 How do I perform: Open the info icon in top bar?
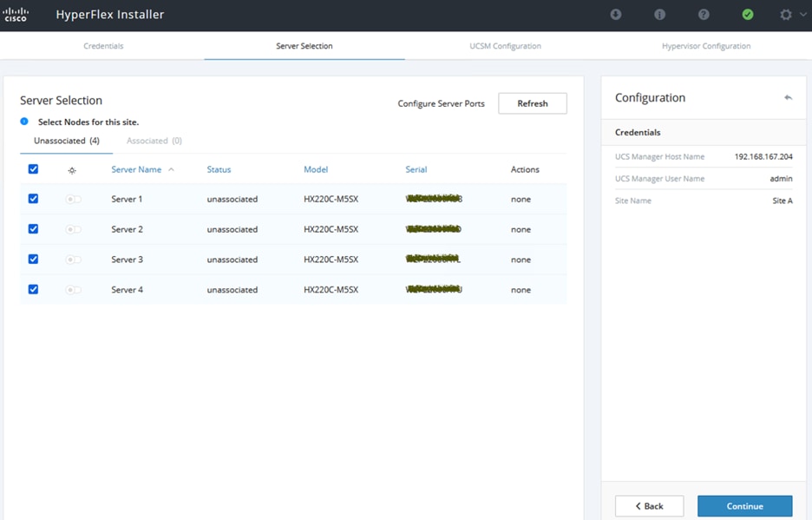click(659, 15)
